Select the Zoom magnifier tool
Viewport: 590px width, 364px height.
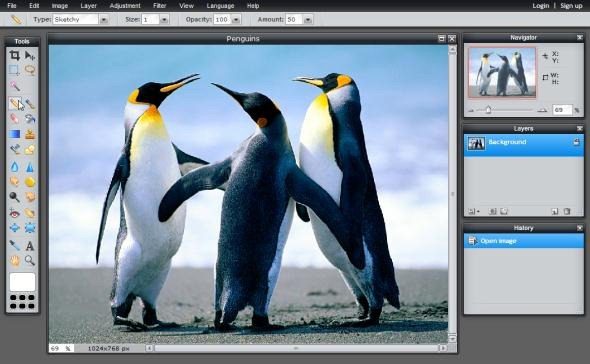click(x=30, y=260)
